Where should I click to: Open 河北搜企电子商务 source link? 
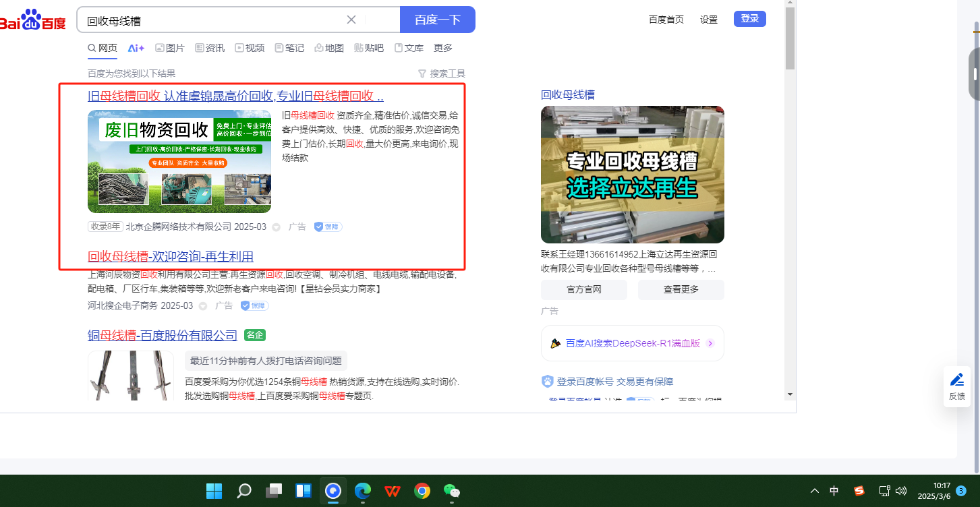point(123,305)
